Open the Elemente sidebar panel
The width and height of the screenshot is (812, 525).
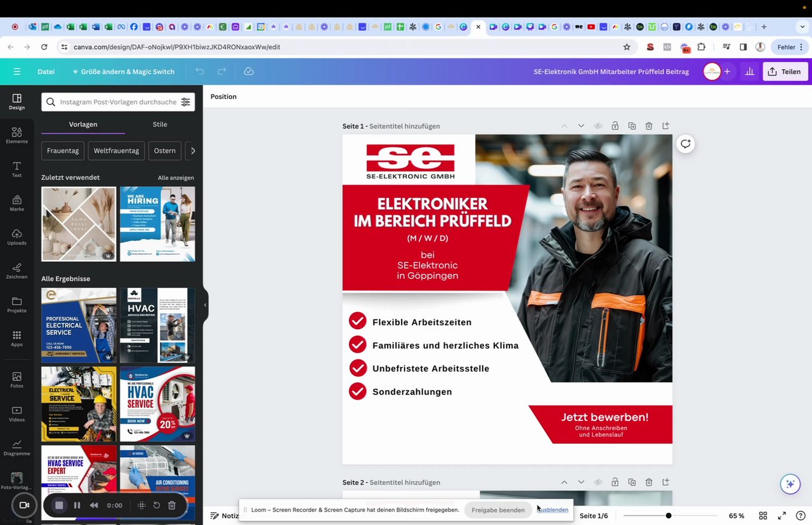(17, 135)
